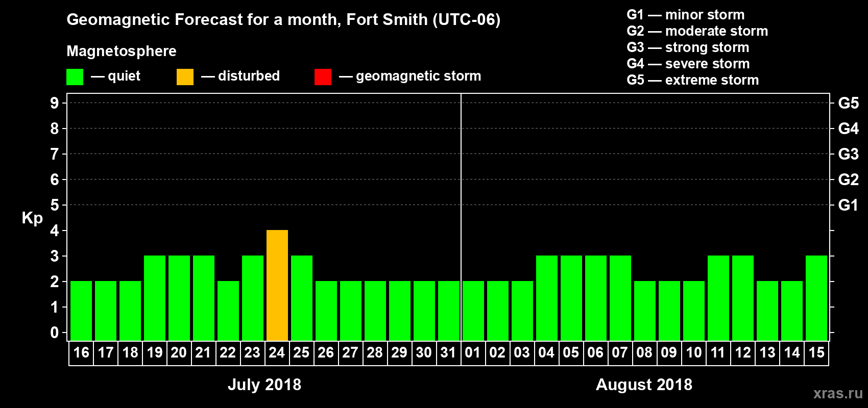
Task: Click the '— disturbed' legend label
Action: pyautogui.click(x=240, y=76)
